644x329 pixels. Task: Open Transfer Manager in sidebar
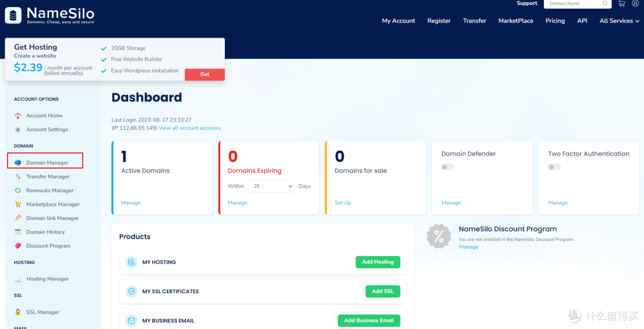48,176
